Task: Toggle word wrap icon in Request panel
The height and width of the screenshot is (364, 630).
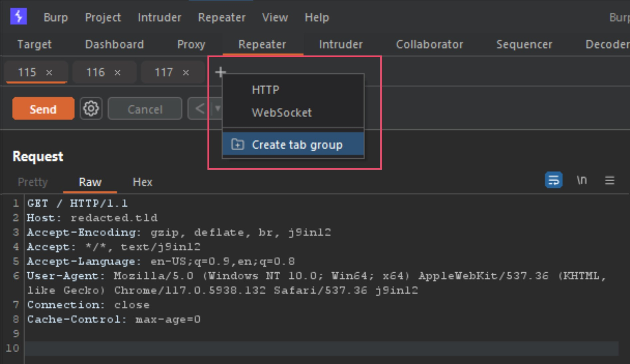Action: (554, 180)
